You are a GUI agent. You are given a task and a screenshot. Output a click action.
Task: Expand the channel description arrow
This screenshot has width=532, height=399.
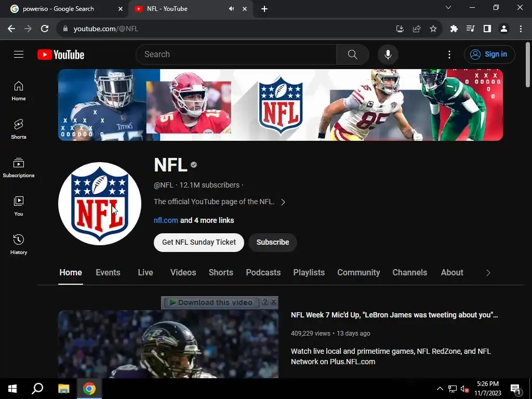(283, 202)
